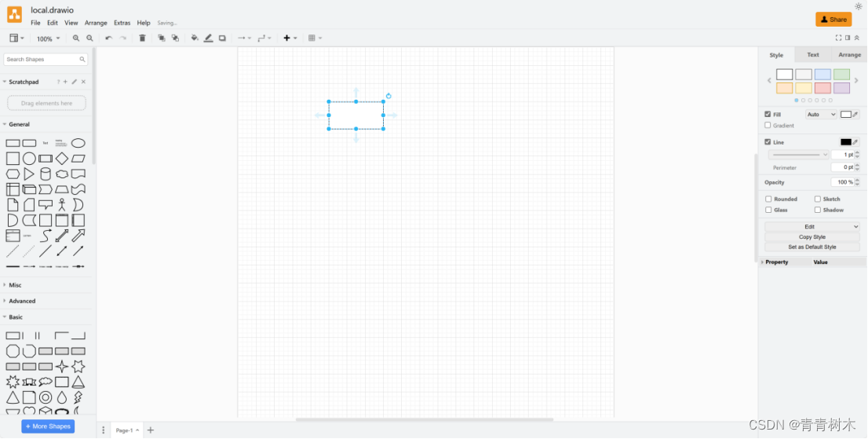Edit the Scratchpad with pencil icon
The width and height of the screenshot is (868, 439).
75,82
